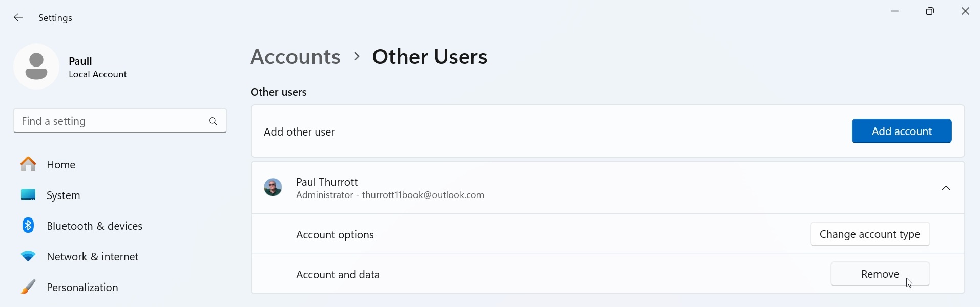Click Paull's profile avatar icon

pos(36,67)
